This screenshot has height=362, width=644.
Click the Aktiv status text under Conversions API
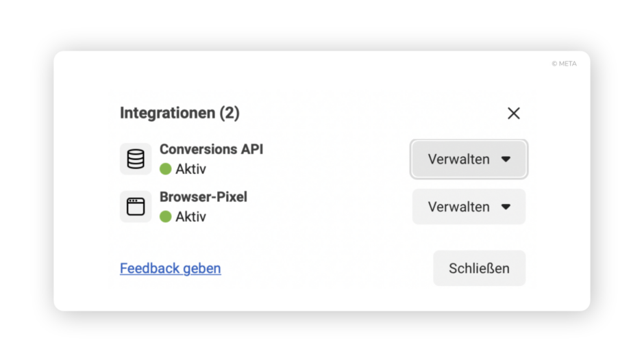[x=191, y=169]
